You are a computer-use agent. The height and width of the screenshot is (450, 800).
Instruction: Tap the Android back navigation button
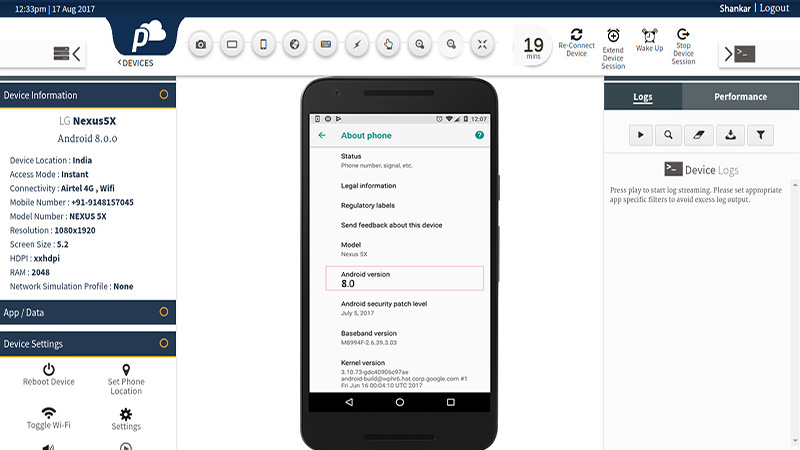point(349,402)
